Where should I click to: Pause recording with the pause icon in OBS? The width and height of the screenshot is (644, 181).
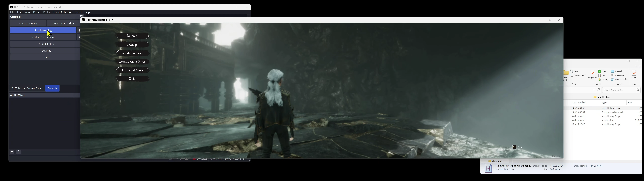pyautogui.click(x=79, y=30)
